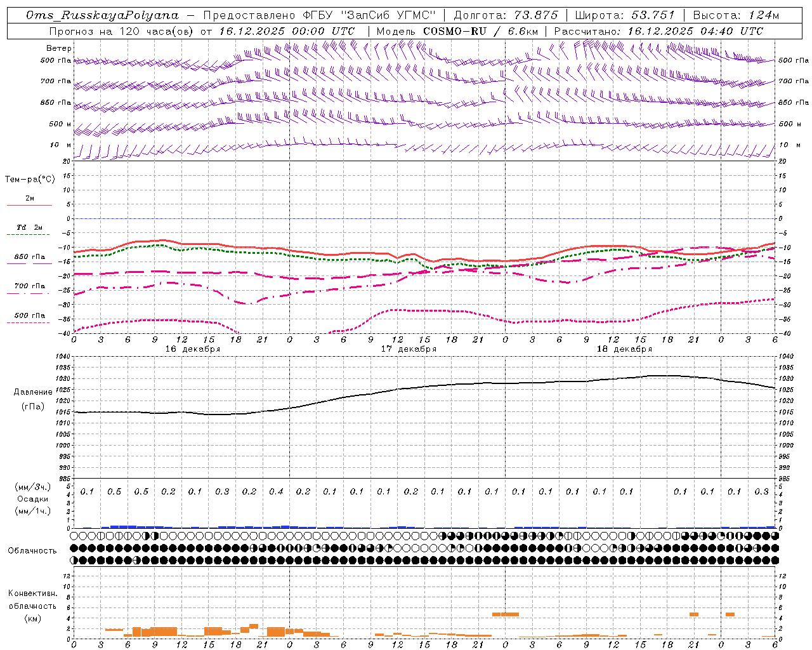
Task: Click the "(мм/3ч.)" unit label
Action: [33, 487]
